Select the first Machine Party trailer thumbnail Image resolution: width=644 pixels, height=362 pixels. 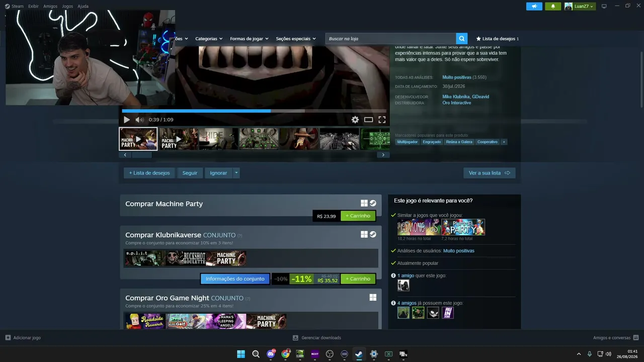coord(138,139)
